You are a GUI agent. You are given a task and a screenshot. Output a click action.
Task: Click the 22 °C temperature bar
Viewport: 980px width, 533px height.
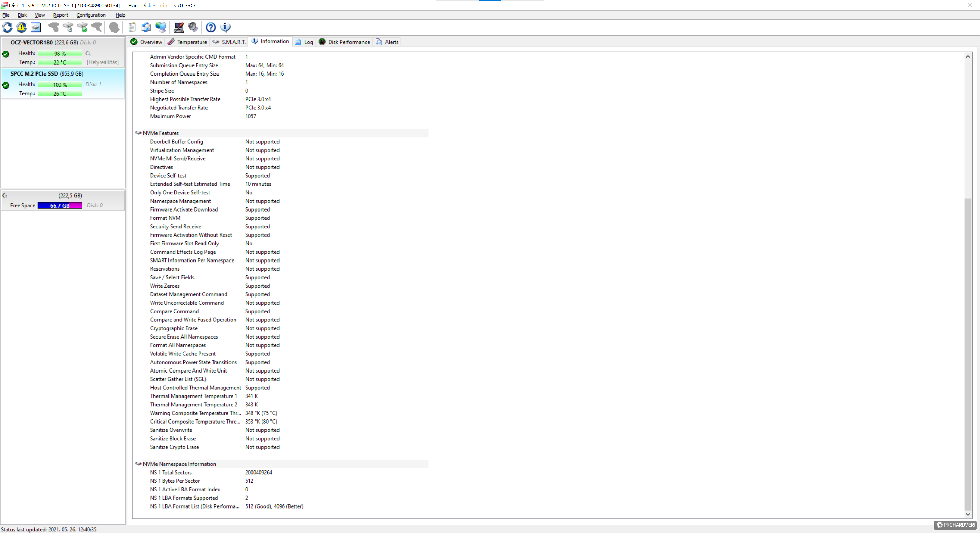tap(60, 62)
